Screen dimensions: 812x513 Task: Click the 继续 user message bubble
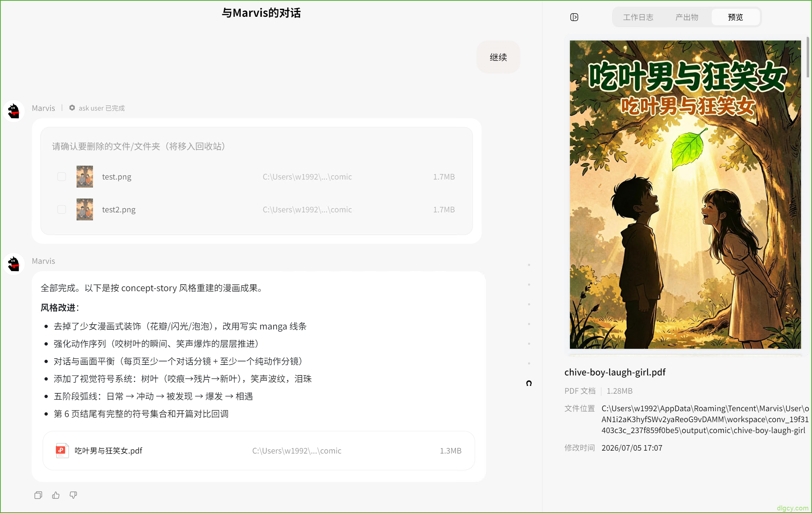point(498,57)
